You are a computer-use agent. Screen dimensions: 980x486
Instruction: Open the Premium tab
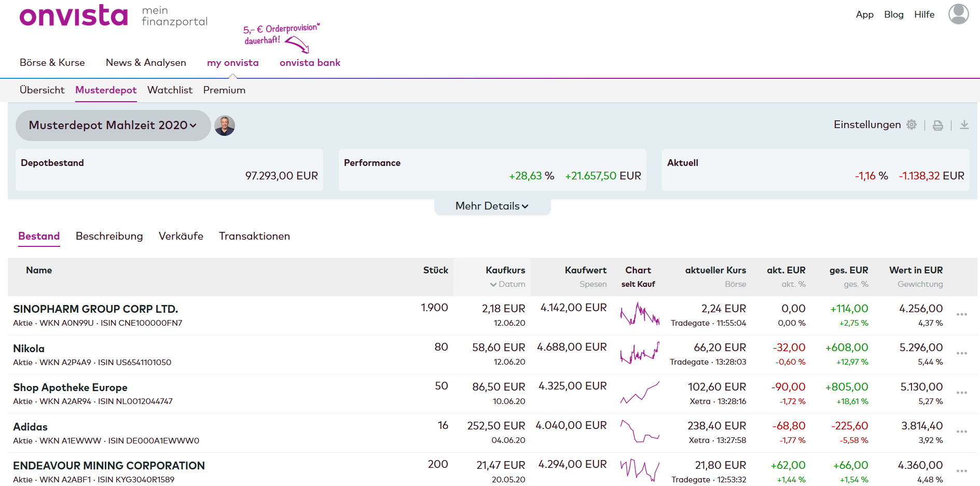click(224, 90)
